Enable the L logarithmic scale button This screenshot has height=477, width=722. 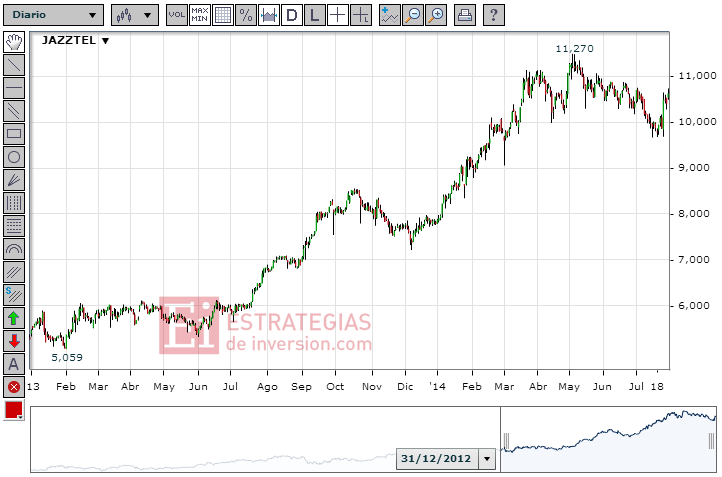[315, 15]
